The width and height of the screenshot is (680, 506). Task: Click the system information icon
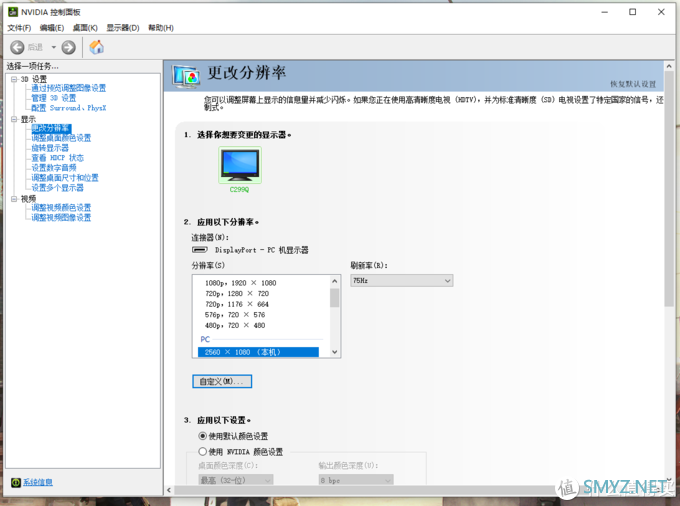click(16, 482)
